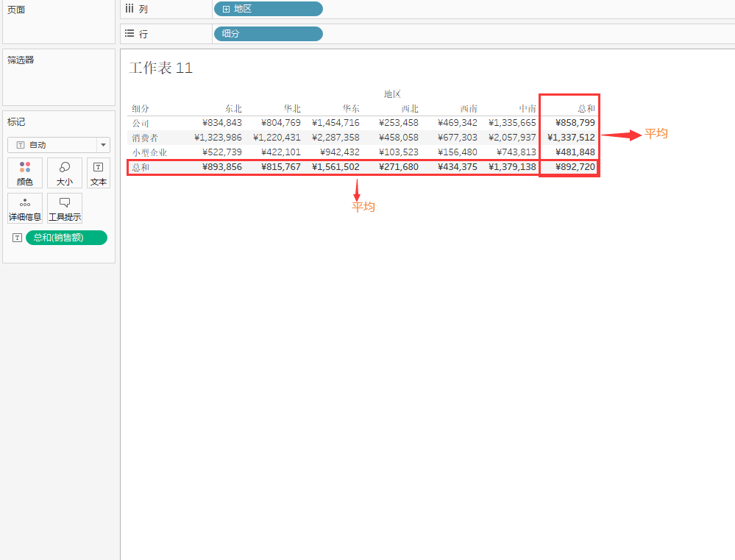This screenshot has height=560, width=735.
Task: Select the 中南 column header
Action: click(528, 109)
